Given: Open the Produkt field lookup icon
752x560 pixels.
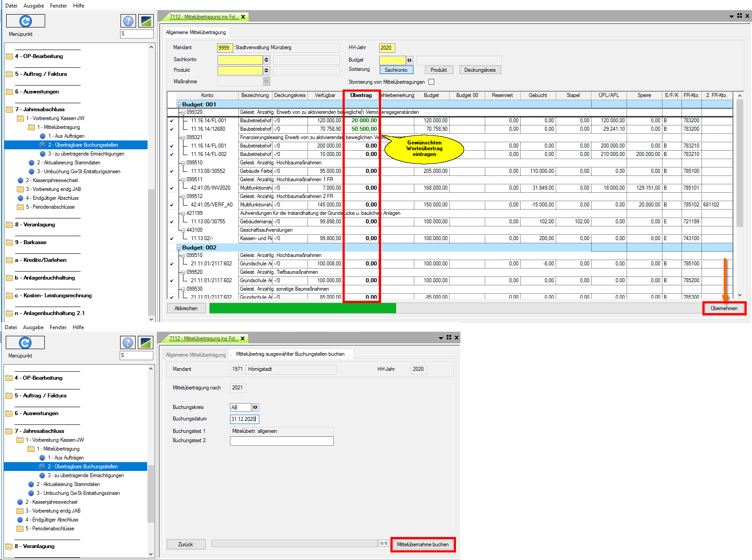Looking at the screenshot, I should (x=266, y=70).
